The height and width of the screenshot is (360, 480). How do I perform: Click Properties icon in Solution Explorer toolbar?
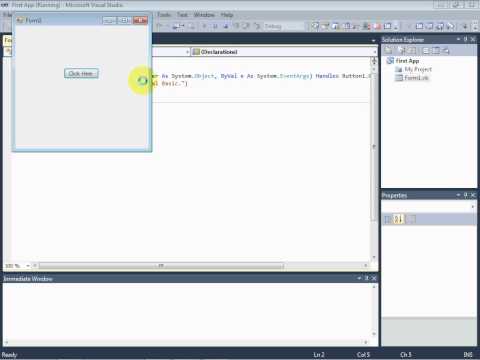tap(388, 51)
